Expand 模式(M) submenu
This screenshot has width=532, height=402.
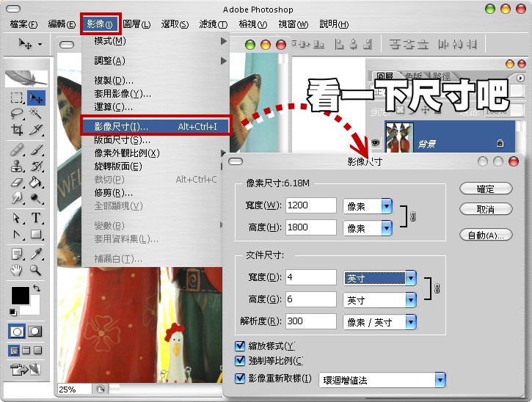click(x=155, y=41)
